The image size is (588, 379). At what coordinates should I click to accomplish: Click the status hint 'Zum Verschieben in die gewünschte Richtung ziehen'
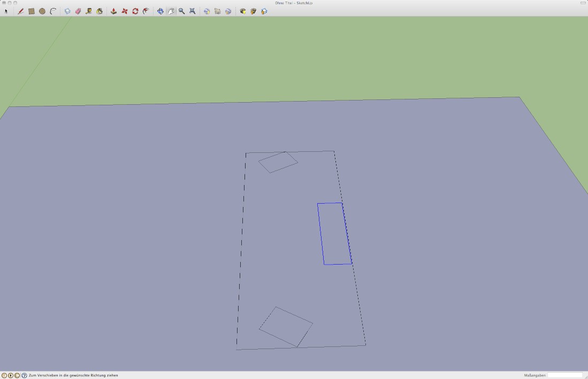pyautogui.click(x=73, y=375)
